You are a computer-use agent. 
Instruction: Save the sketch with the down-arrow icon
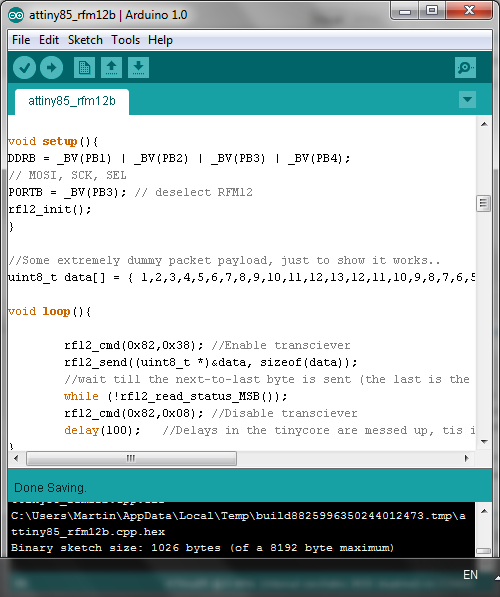[138, 68]
